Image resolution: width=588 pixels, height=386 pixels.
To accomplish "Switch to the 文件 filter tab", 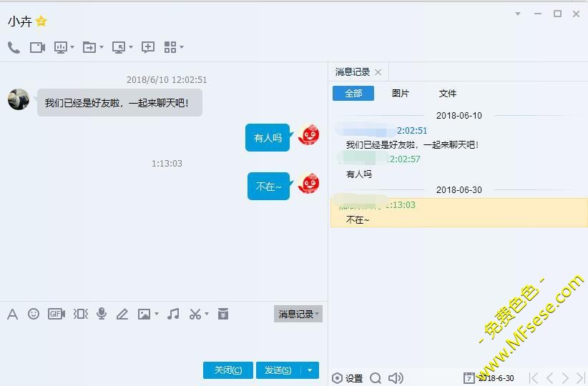I will [x=448, y=94].
